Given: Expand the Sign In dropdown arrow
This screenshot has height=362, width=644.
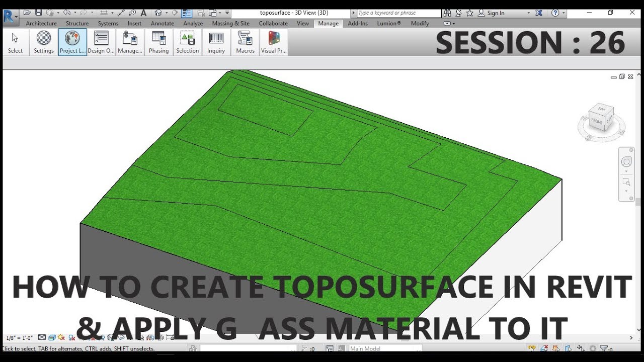Looking at the screenshot, I should click(528, 13).
